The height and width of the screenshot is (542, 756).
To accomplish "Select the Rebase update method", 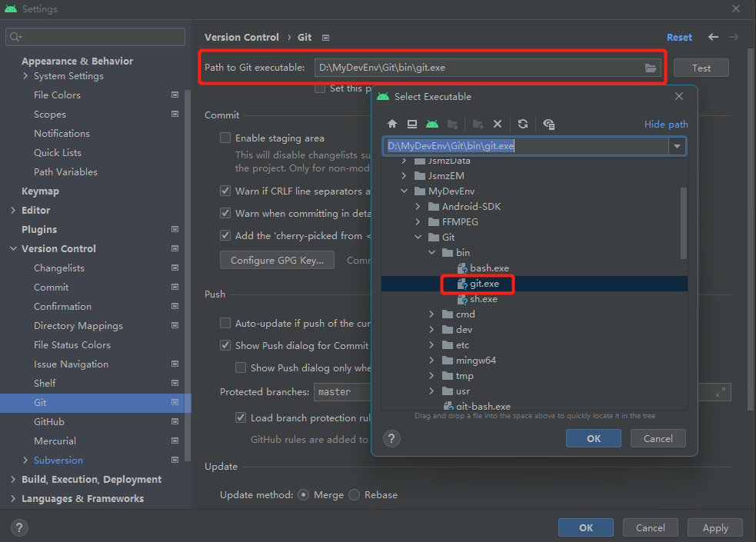I will (x=355, y=494).
